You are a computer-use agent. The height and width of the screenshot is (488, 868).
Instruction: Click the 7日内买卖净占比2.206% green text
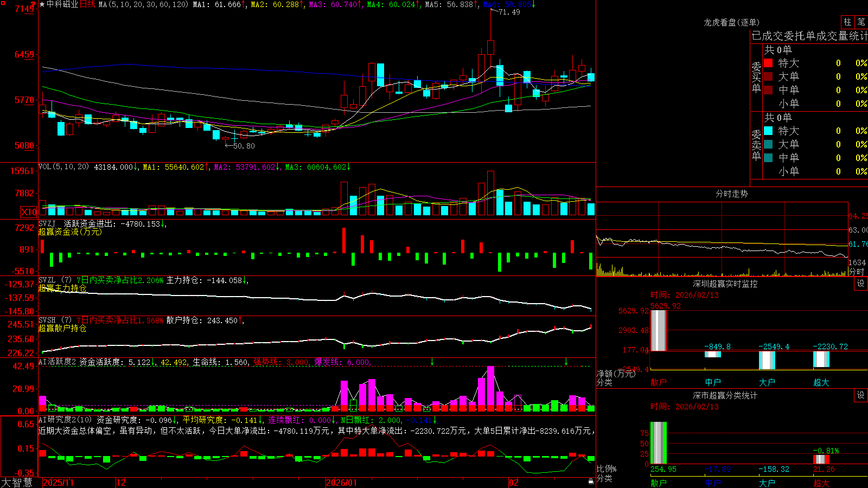pyautogui.click(x=119, y=280)
